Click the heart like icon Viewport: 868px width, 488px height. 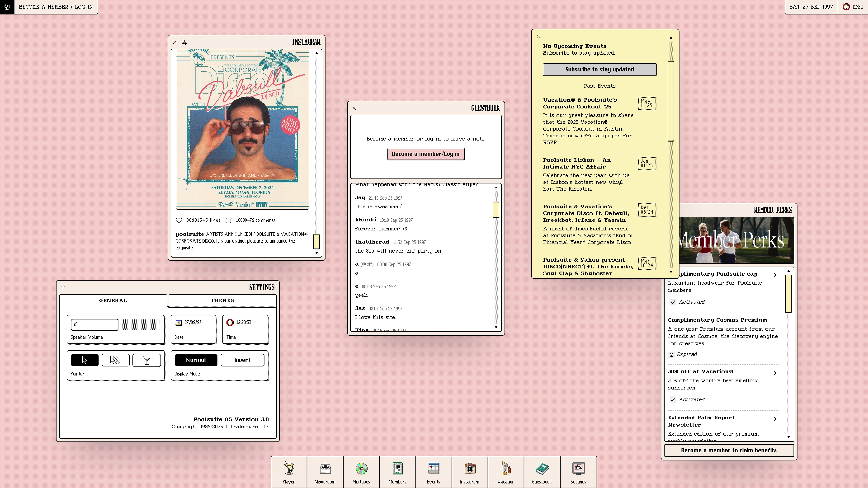click(x=179, y=220)
